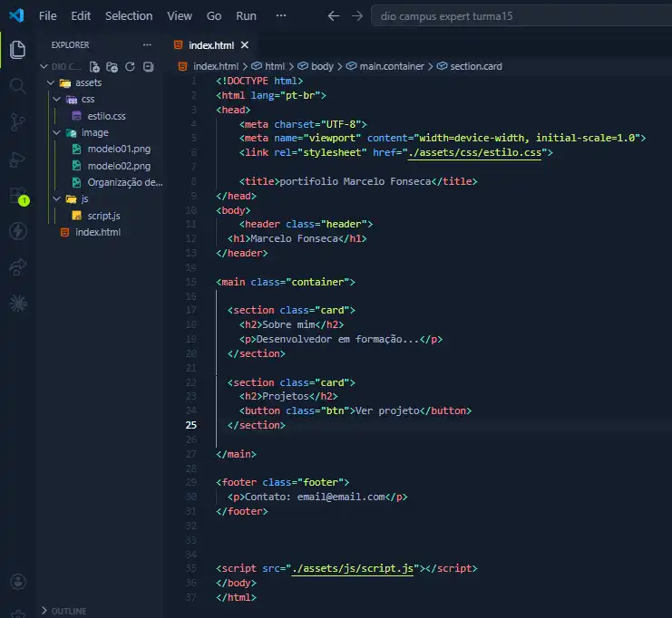Image resolution: width=672 pixels, height=618 pixels.
Task: Collapse the css folder
Action: [x=87, y=99]
